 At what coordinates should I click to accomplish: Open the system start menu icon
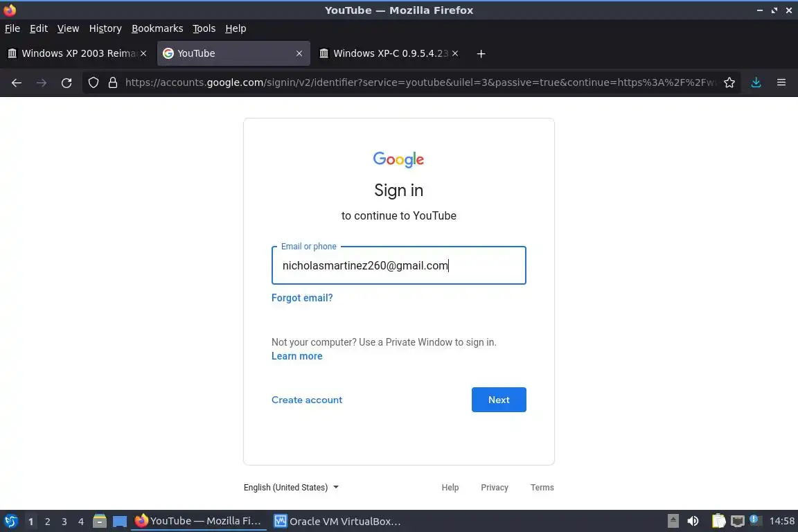(x=10, y=522)
